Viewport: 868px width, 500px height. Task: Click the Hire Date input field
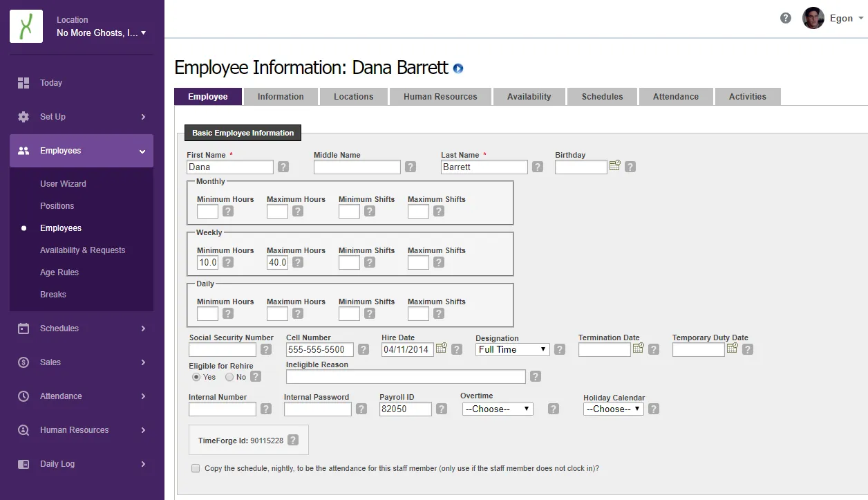click(x=408, y=349)
